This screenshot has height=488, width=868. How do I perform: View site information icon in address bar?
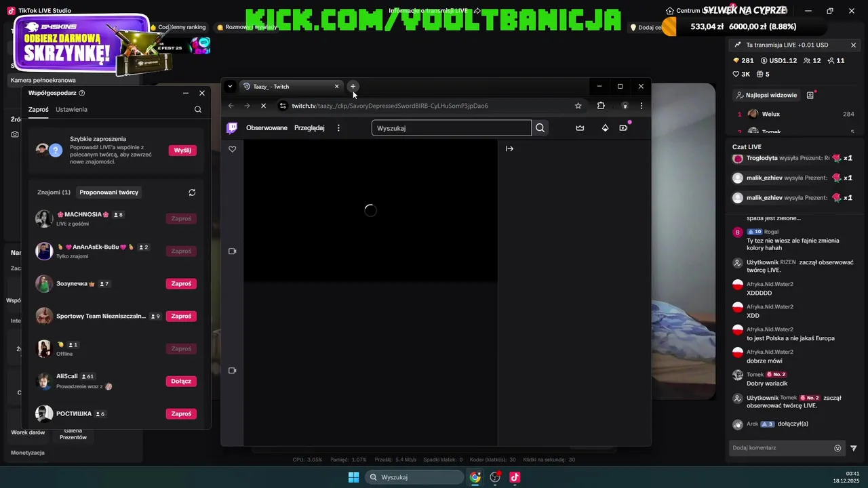tap(283, 106)
